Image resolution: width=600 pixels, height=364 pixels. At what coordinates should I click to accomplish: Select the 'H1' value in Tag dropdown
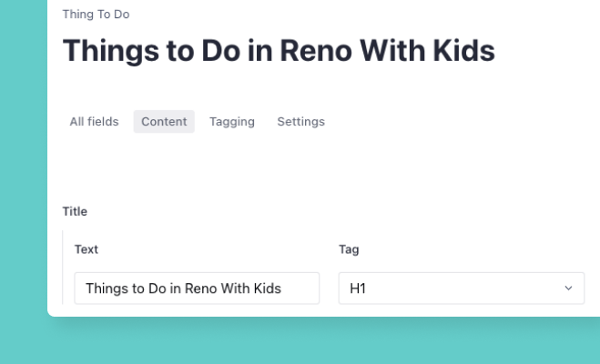click(x=356, y=288)
